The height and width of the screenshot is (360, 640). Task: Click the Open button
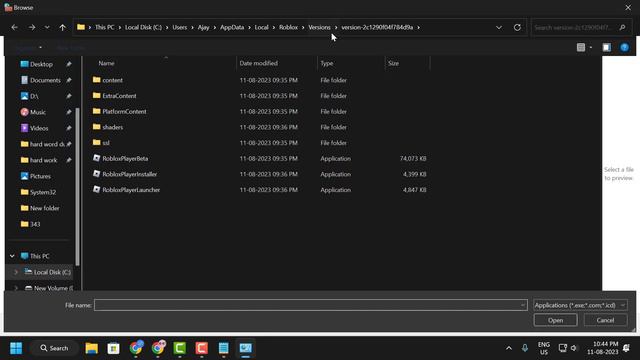coord(555,320)
